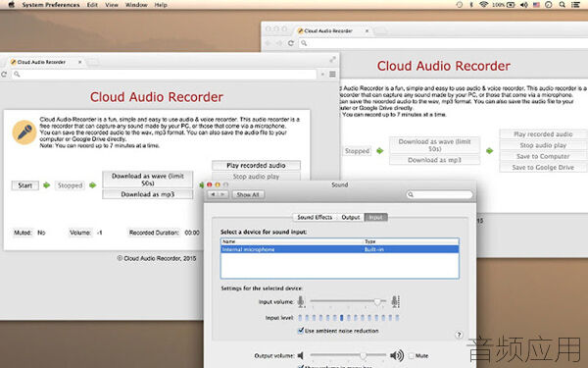The height and width of the screenshot is (368, 588).
Task: Go forward in Sound preferences window
Action: (223, 194)
